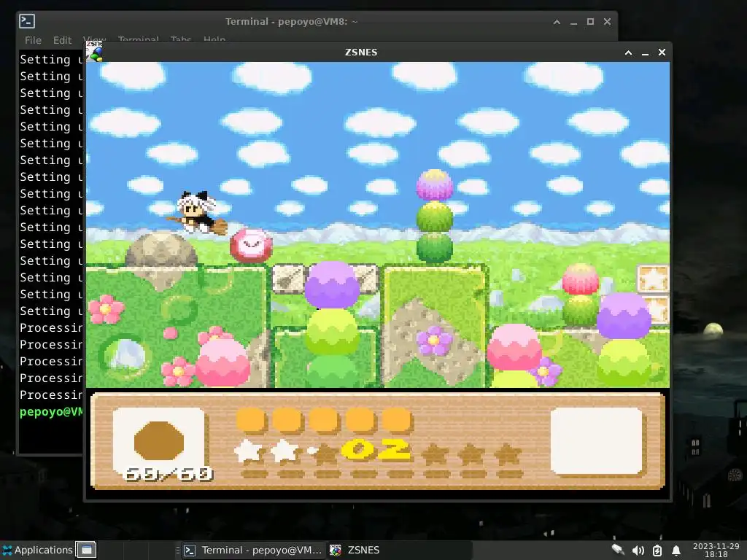This screenshot has width=747, height=560.
Task: Click the Terminal window's title bar icon
Action: [x=27, y=21]
